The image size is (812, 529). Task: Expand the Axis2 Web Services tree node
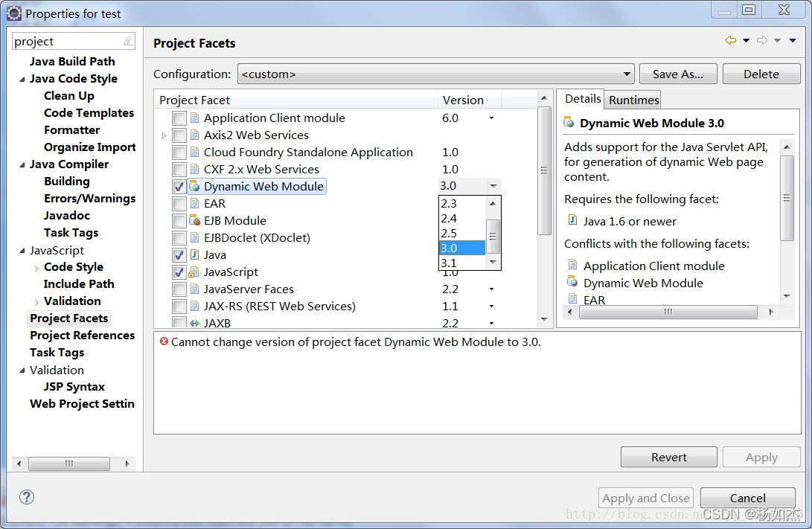point(164,135)
